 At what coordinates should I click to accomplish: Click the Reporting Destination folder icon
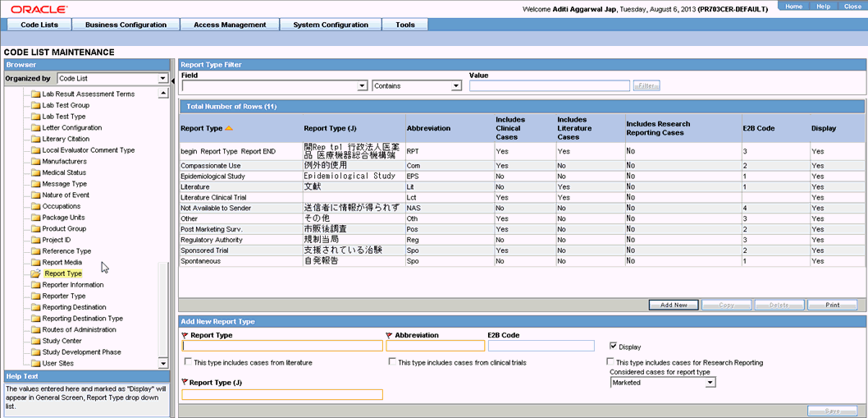[x=35, y=307]
